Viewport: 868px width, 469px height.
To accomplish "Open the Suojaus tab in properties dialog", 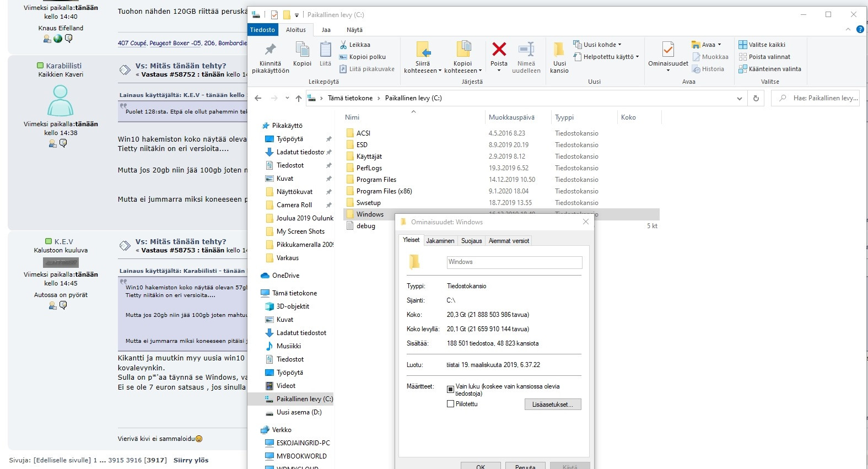I will tap(471, 241).
